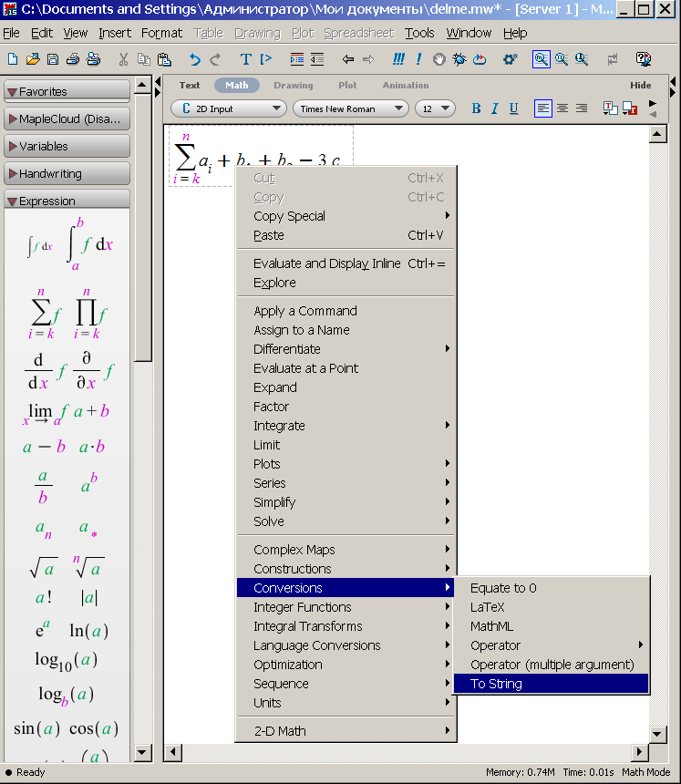Image resolution: width=681 pixels, height=784 pixels.
Task: Click the document vertical scrollbar up arrow
Action: 658,134
